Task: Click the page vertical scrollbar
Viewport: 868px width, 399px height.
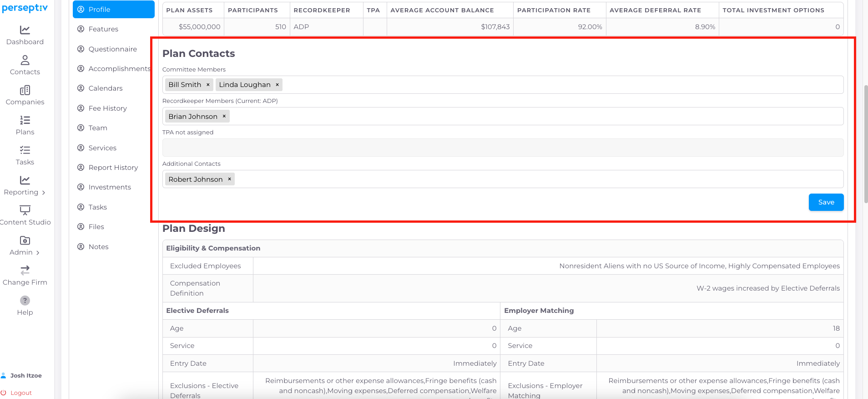Action: pos(866,143)
